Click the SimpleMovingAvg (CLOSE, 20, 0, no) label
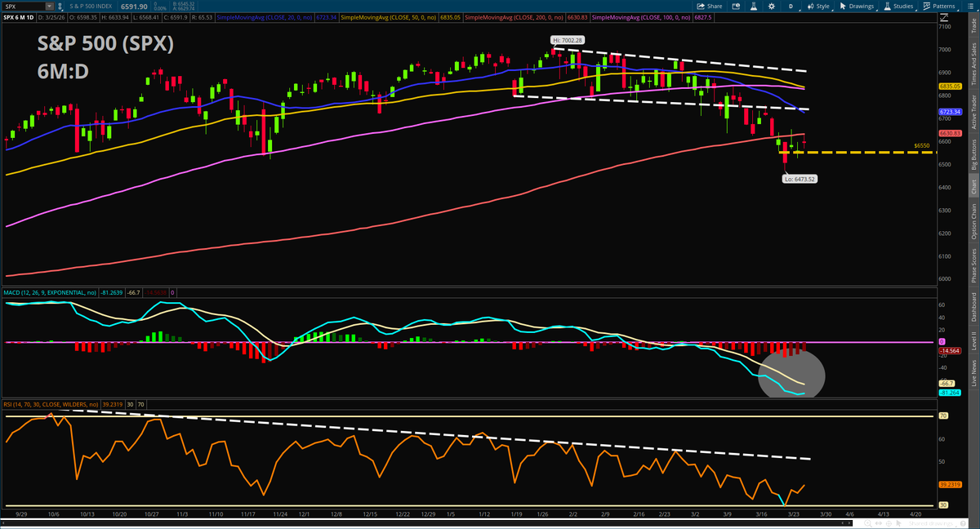980x529 pixels. 264,17
